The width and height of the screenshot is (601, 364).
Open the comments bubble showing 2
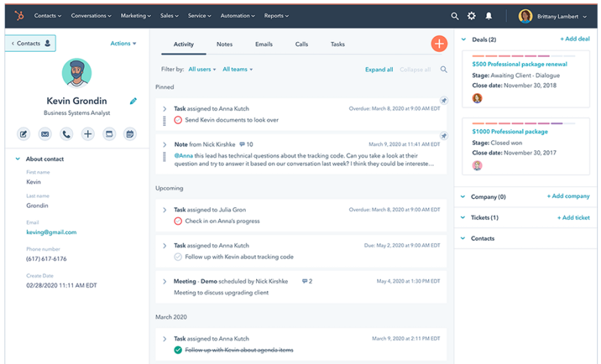[x=307, y=281]
